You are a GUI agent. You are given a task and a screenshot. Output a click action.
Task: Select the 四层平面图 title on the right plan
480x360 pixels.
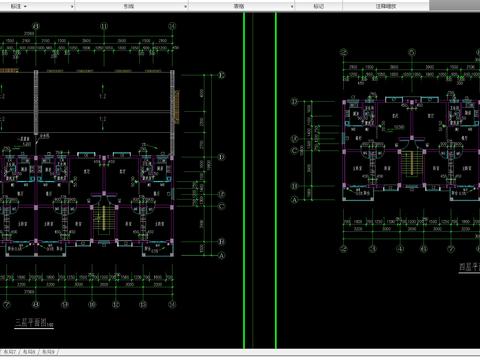[x=469, y=267]
